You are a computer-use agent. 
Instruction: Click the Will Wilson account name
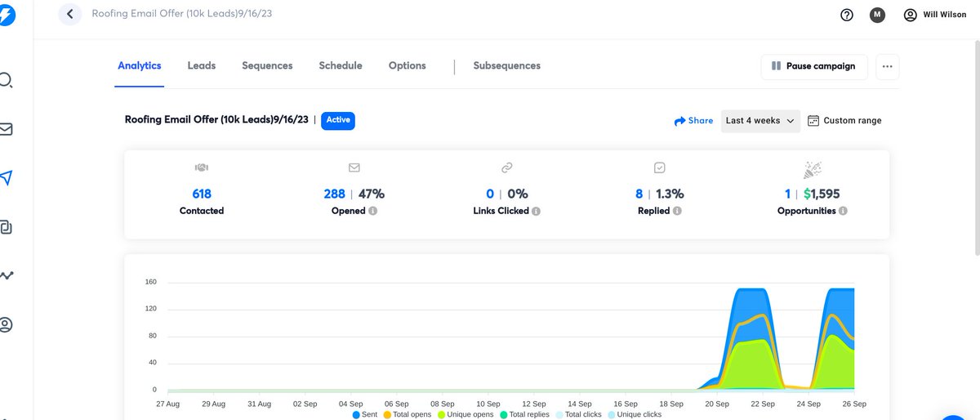[945, 15]
